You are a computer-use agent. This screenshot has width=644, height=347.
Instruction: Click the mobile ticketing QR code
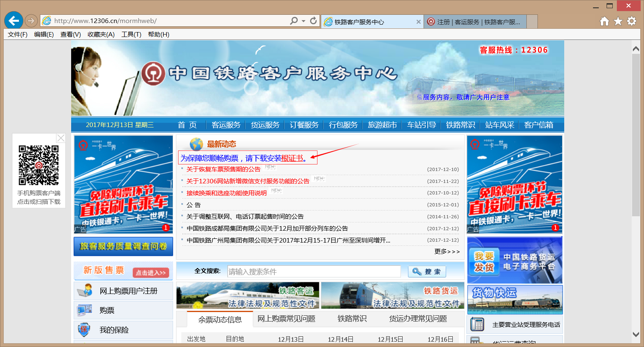39,165
